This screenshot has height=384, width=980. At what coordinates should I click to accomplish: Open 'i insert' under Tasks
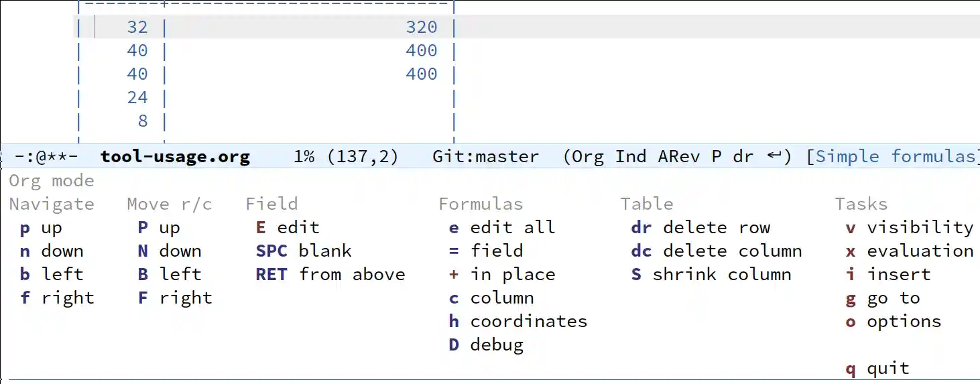[x=888, y=275]
